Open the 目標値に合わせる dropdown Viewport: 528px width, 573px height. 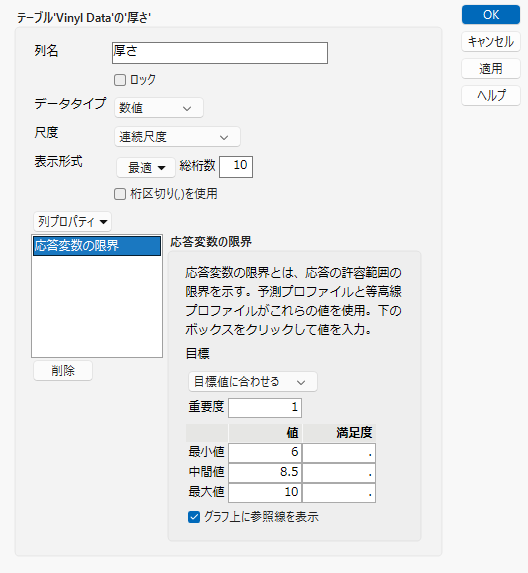point(252,382)
